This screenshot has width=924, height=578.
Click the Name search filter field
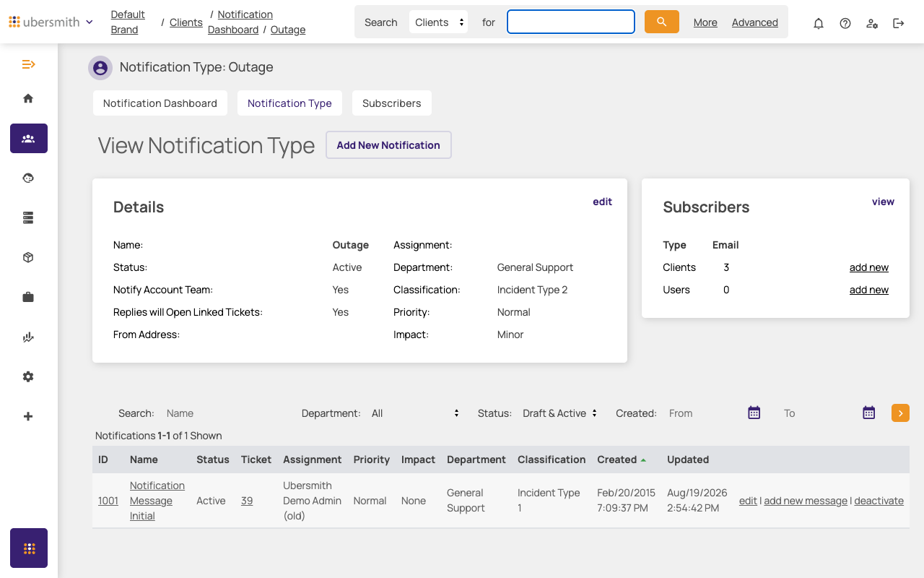[223, 413]
